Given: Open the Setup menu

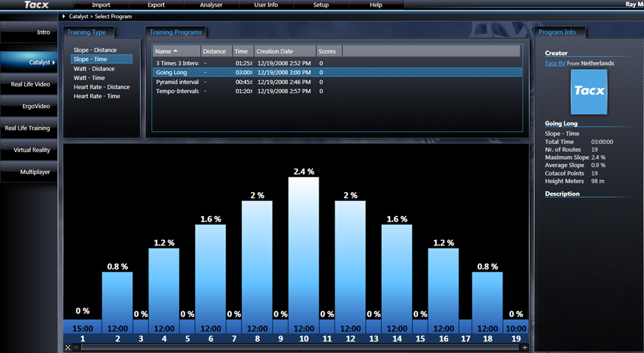Looking at the screenshot, I should (x=321, y=5).
